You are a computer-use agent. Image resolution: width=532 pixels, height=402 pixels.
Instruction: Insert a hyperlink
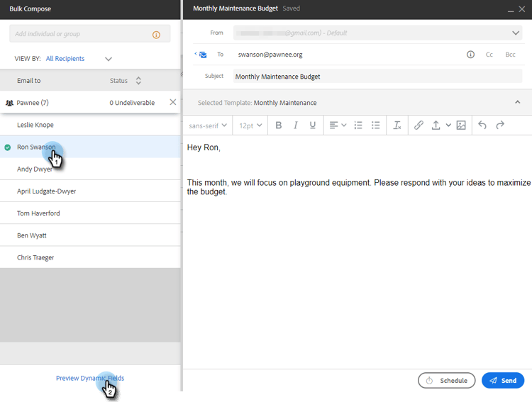[x=419, y=125]
